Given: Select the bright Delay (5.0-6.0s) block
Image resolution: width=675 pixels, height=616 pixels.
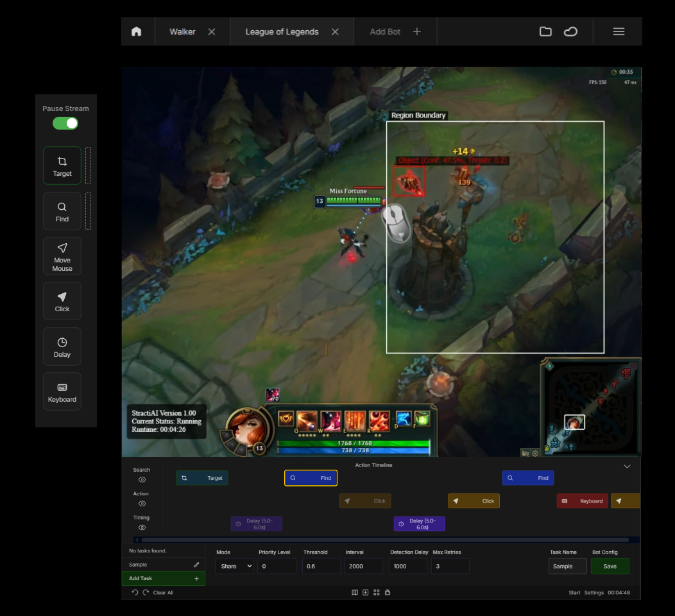Looking at the screenshot, I should click(x=419, y=524).
